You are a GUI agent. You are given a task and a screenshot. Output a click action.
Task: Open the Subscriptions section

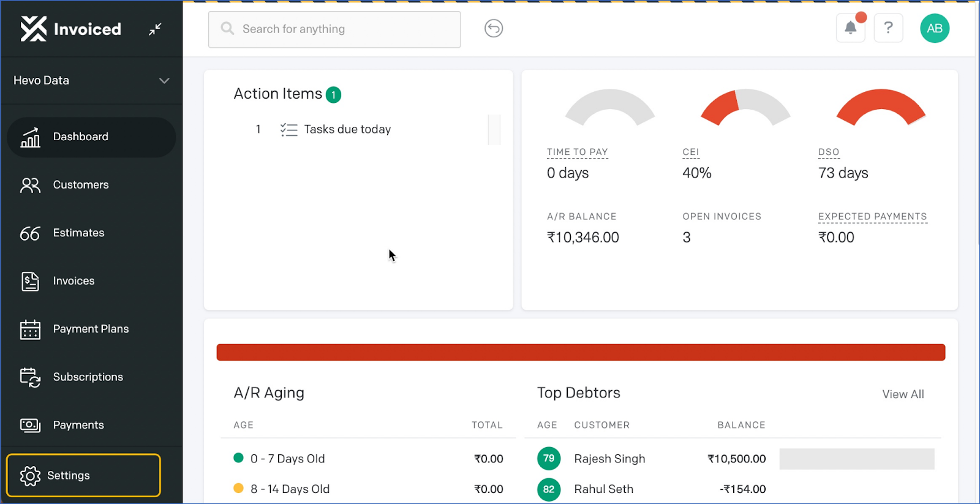[88, 377]
